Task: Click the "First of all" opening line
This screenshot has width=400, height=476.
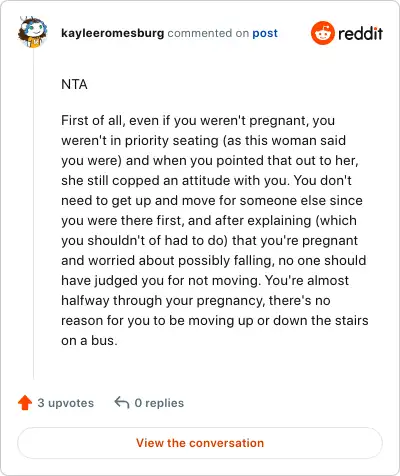Action: [198, 120]
